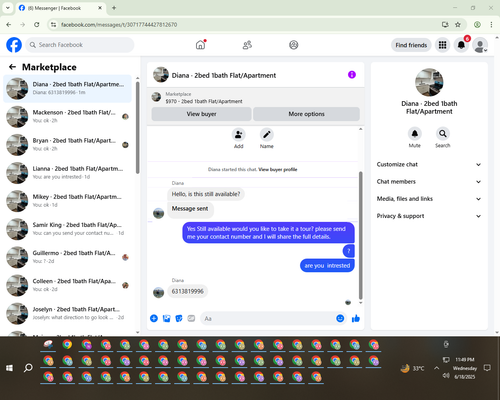Click the Home icon in top navigation

click(x=200, y=45)
